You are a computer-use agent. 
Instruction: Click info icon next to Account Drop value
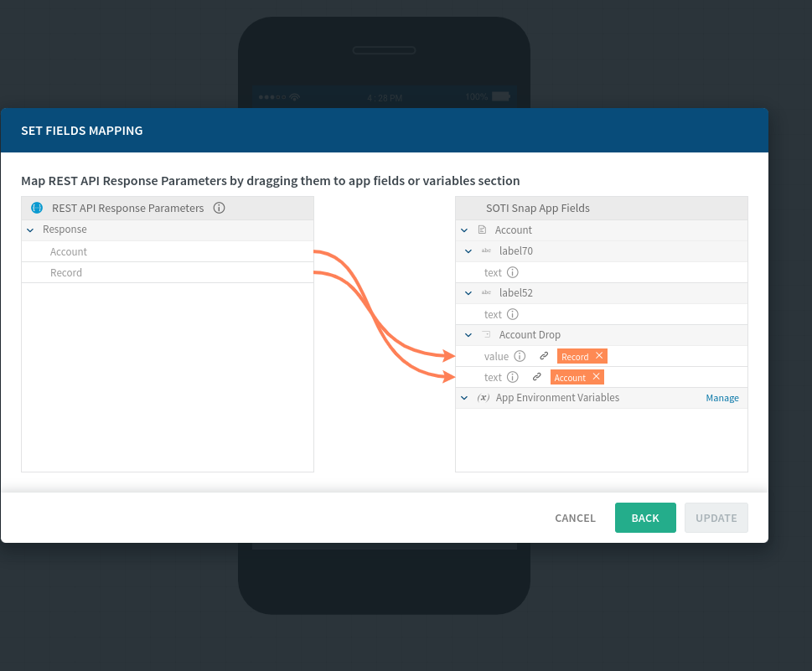[x=520, y=356]
